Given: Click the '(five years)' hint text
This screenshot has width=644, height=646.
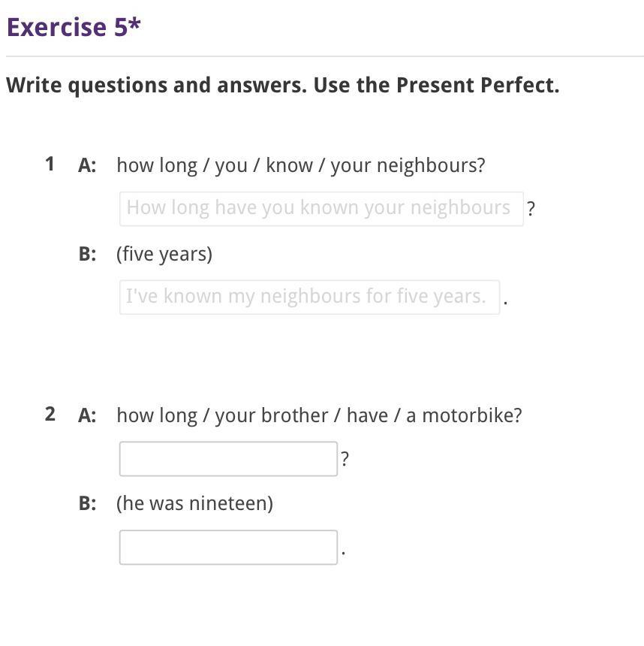Looking at the screenshot, I should [x=164, y=254].
